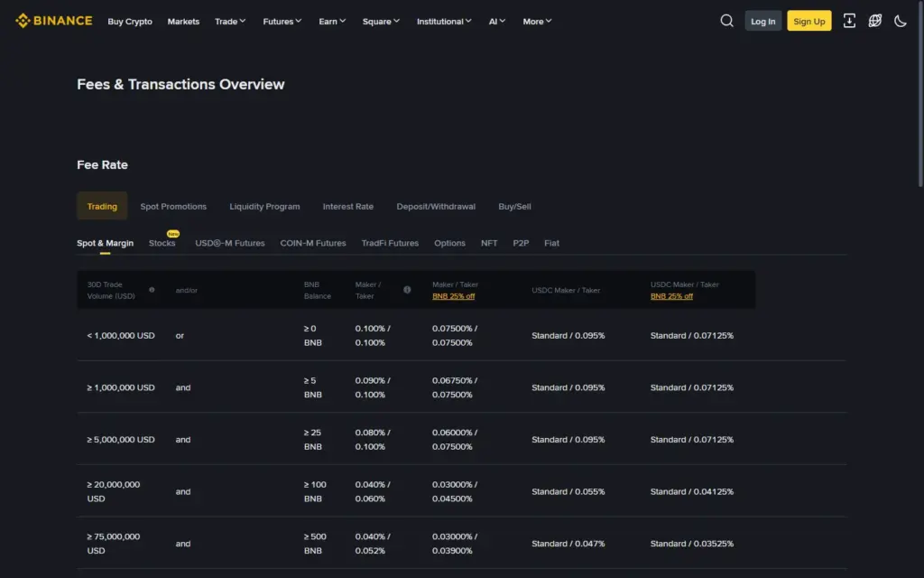Switch to the Liquidity Program tab
The image size is (924, 578).
point(264,207)
